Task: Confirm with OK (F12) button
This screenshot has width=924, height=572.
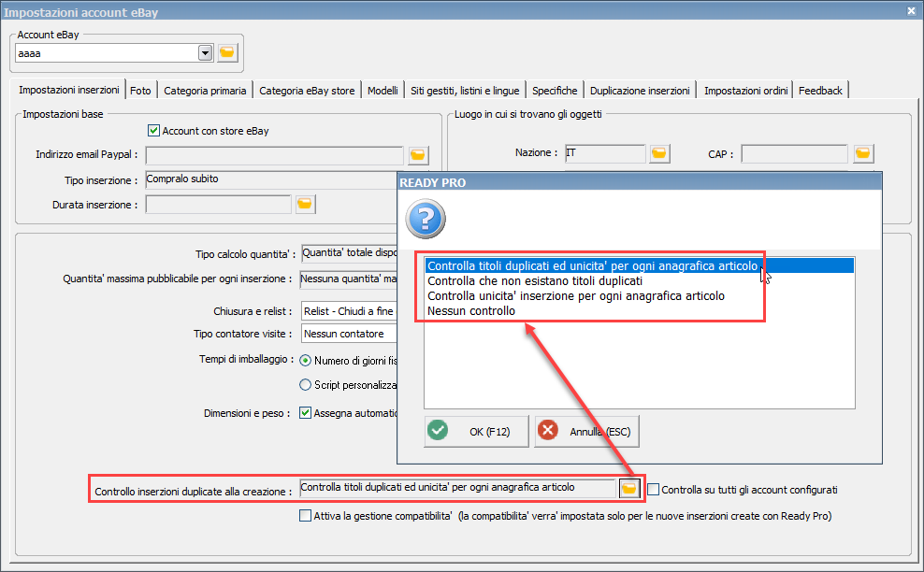Action: (x=476, y=431)
